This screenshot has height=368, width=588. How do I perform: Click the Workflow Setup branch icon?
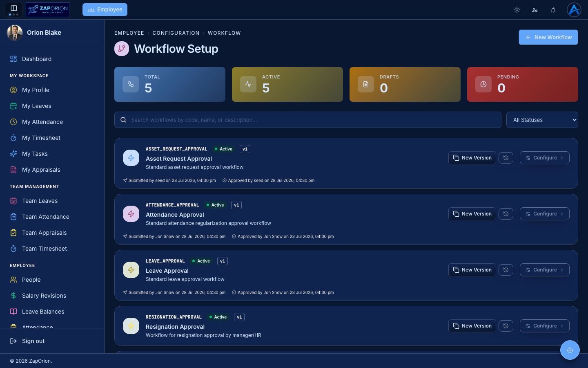click(x=122, y=49)
